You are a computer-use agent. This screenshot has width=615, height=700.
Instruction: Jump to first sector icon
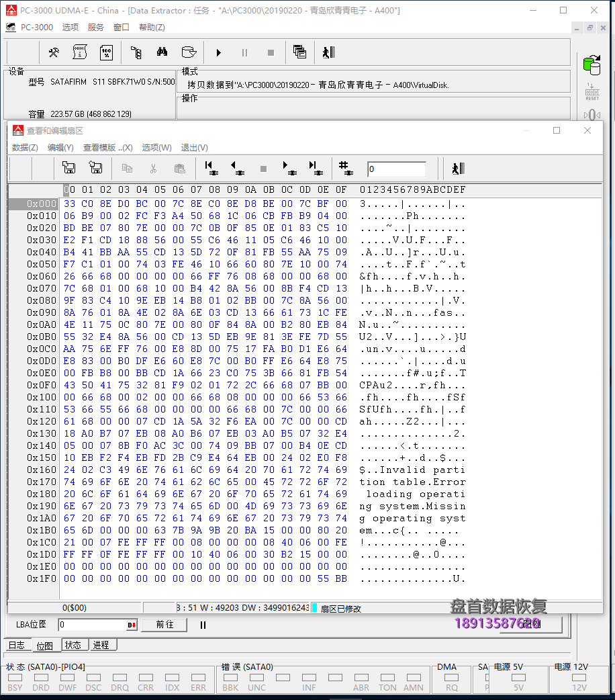(x=211, y=168)
